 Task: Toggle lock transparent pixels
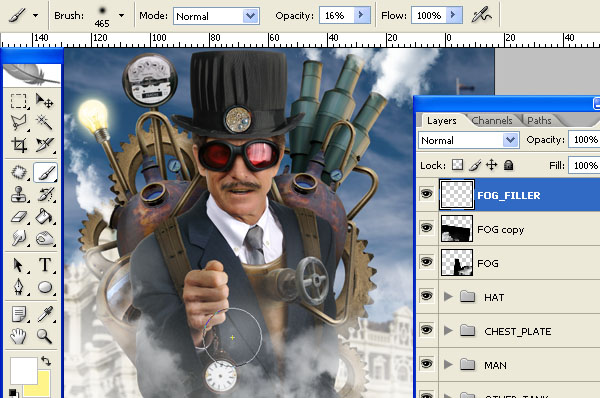click(457, 165)
